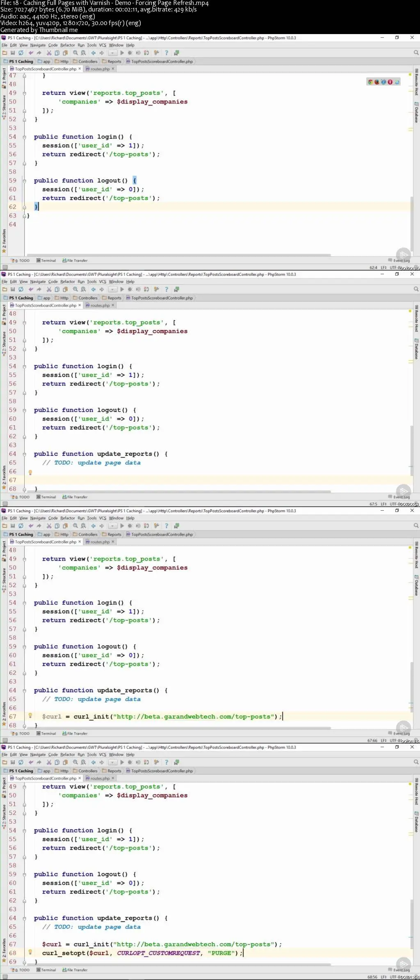
Task: Click Open folder icon in first frame toolbar
Action: pos(5,53)
